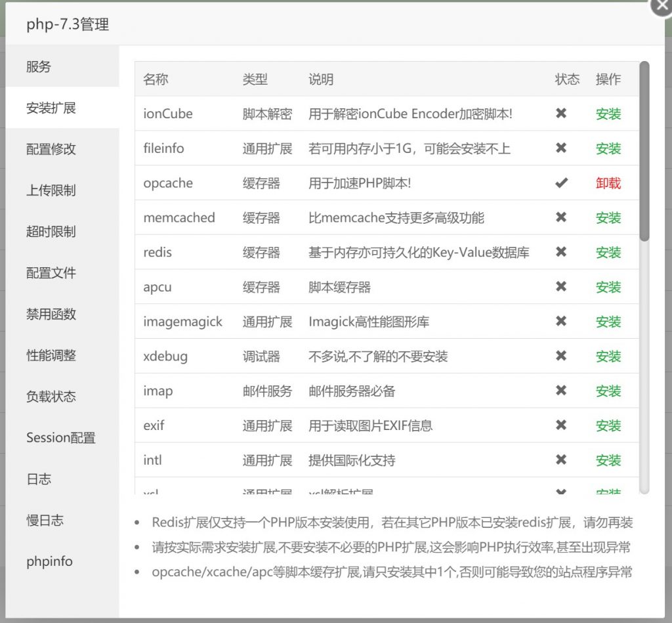Click the X status icon for redis
This screenshot has height=623, width=672.
561,252
